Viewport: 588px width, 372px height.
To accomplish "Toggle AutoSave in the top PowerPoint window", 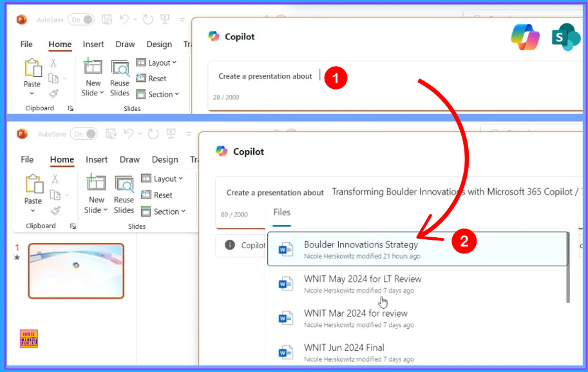I will pyautogui.click(x=81, y=19).
